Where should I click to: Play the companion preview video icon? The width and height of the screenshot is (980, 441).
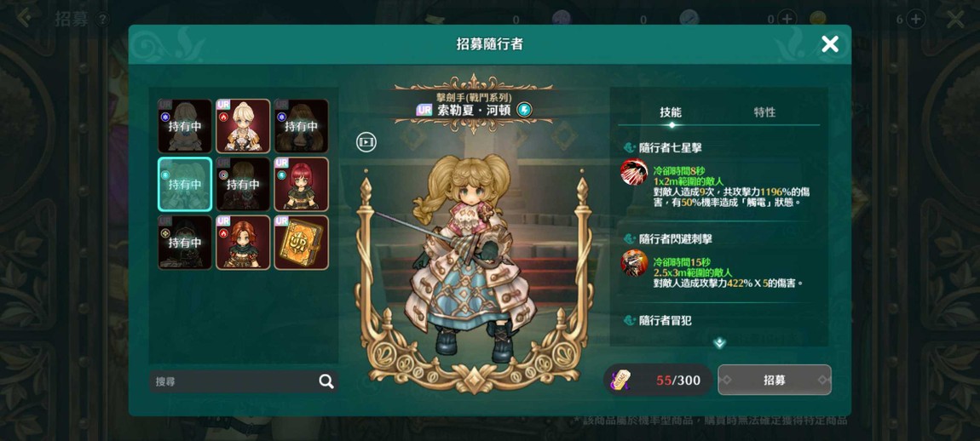(366, 142)
